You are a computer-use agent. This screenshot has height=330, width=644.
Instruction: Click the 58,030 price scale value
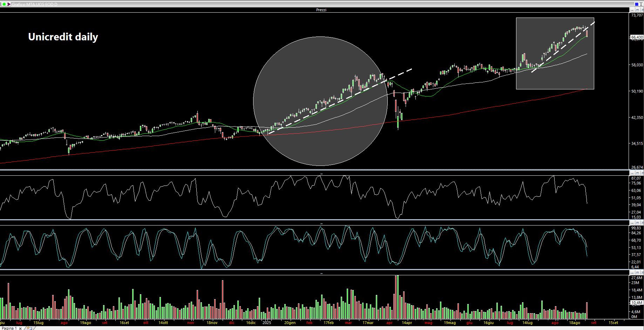[x=637, y=65]
